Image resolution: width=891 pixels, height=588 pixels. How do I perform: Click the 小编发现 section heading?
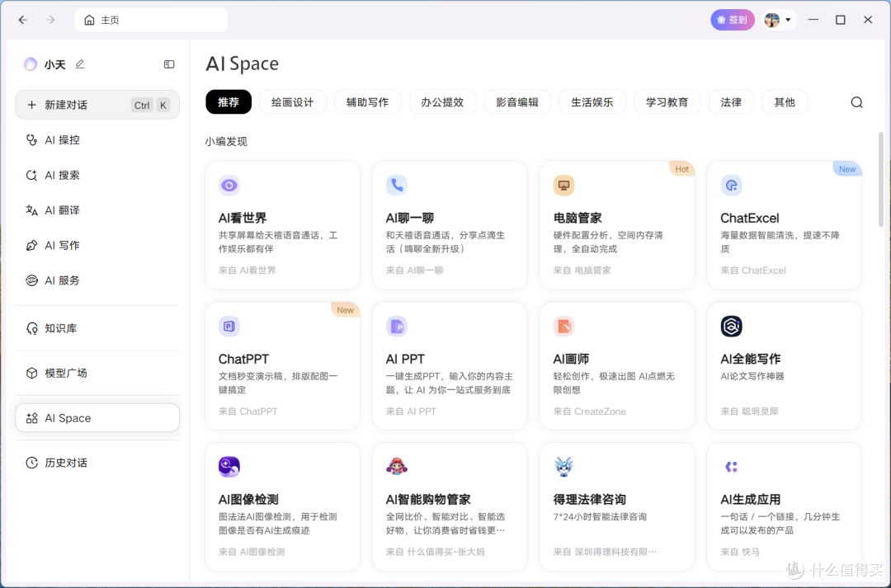pos(226,142)
